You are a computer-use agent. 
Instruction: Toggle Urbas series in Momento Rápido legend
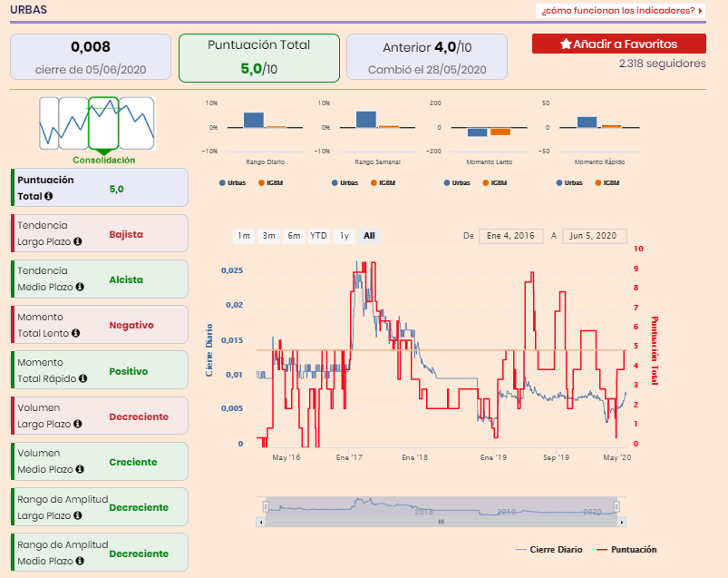569,183
